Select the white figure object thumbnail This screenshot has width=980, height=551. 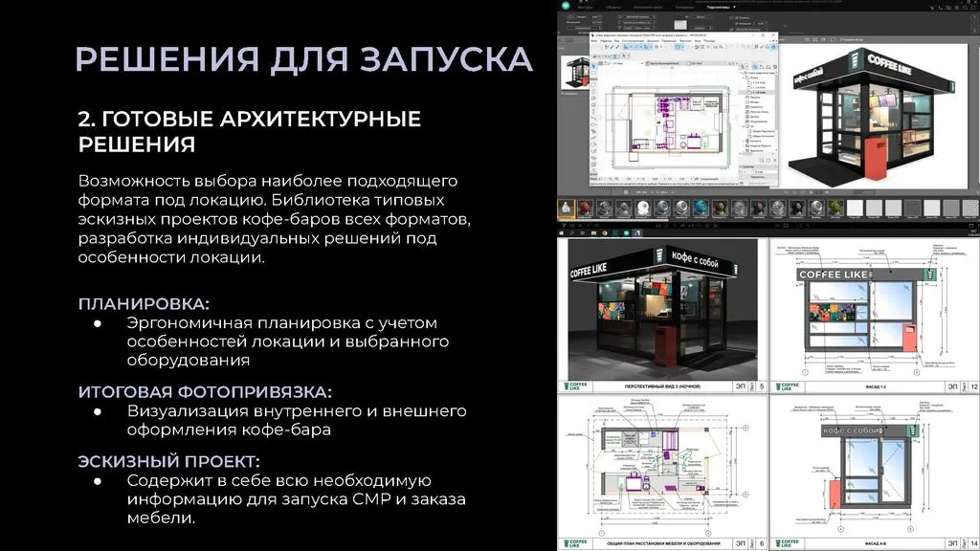(x=566, y=208)
